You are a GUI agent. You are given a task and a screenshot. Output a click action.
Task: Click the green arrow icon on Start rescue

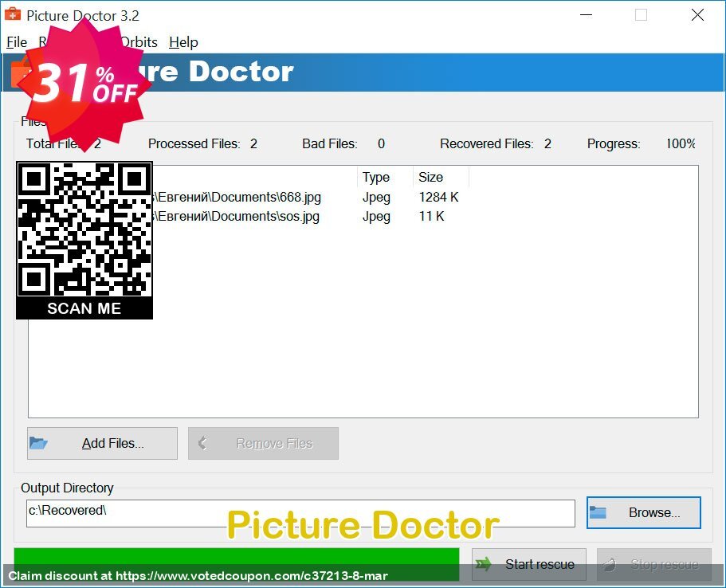pos(484,564)
